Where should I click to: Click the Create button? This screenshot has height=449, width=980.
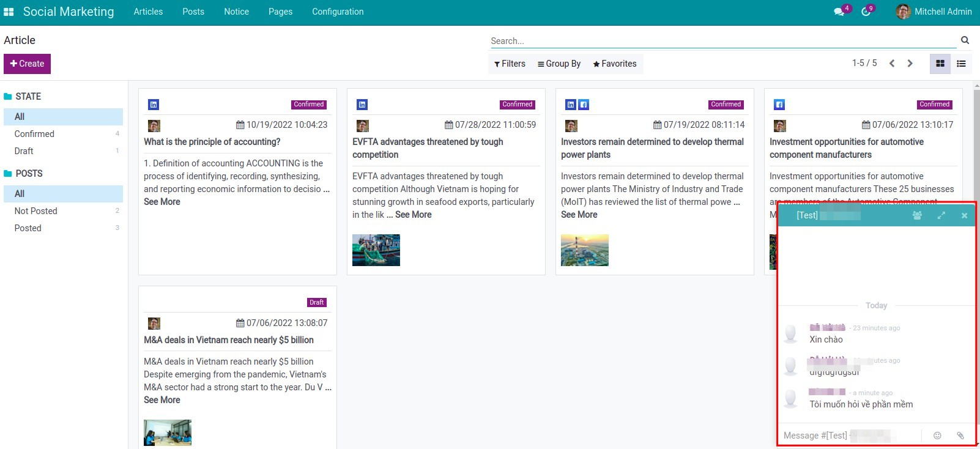27,64
